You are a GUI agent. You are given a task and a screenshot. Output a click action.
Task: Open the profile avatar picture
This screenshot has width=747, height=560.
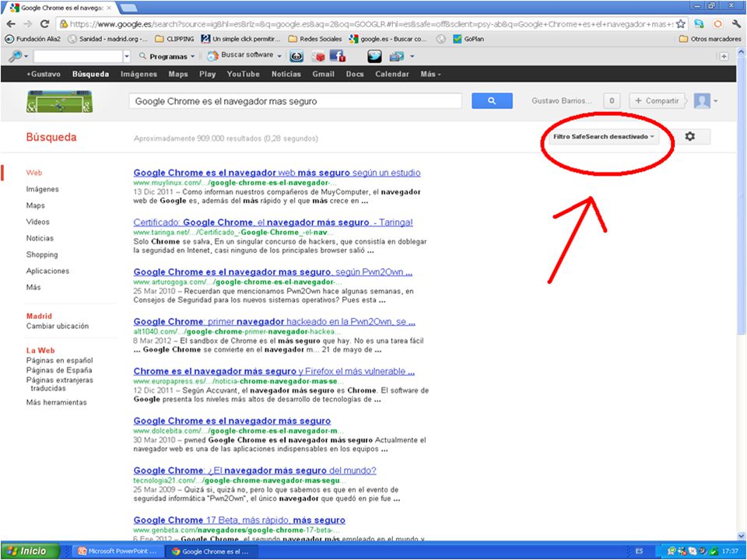click(x=702, y=101)
